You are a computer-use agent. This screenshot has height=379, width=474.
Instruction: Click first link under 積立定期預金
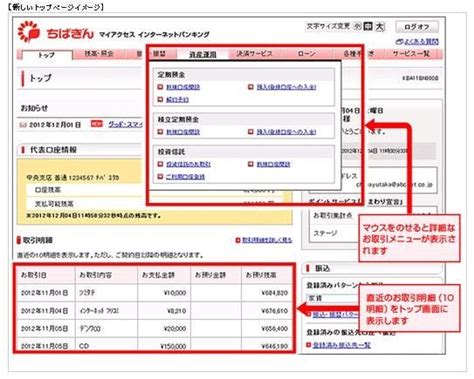(183, 132)
